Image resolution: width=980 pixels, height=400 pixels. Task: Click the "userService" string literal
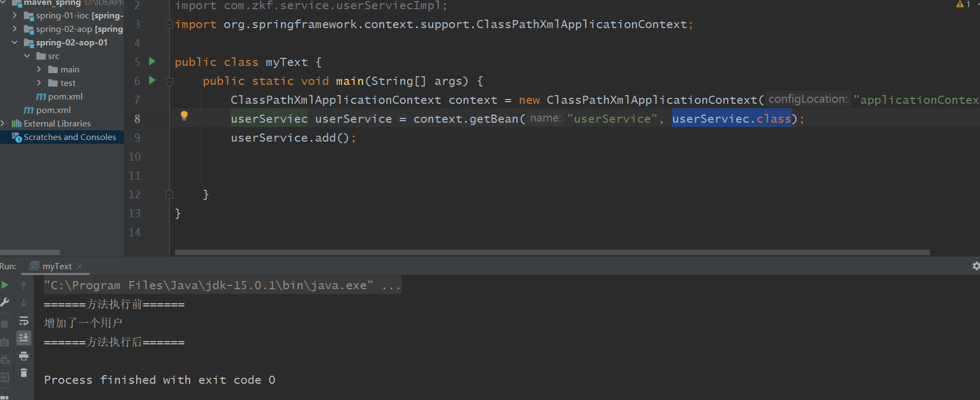point(612,118)
